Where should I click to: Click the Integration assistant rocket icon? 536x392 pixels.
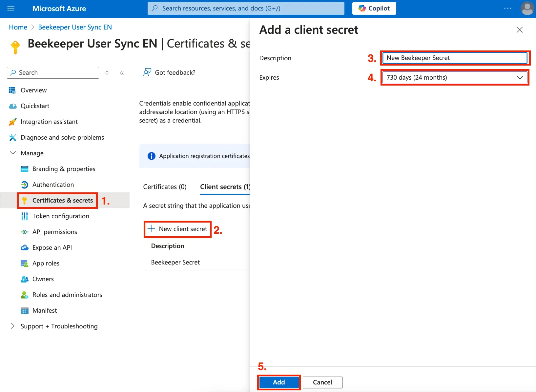[x=12, y=122]
